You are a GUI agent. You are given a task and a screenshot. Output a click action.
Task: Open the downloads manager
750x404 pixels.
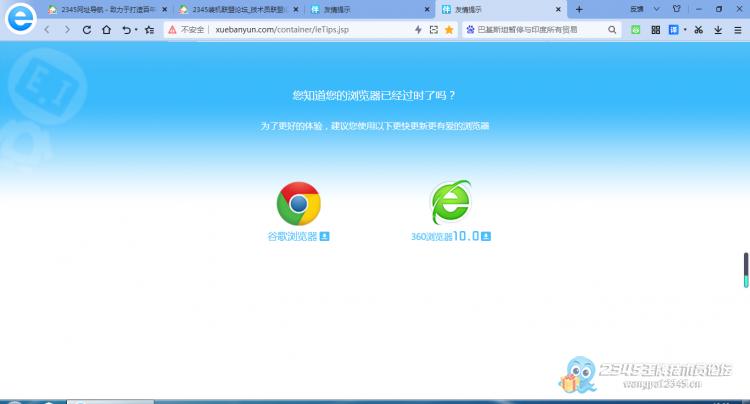(x=718, y=30)
